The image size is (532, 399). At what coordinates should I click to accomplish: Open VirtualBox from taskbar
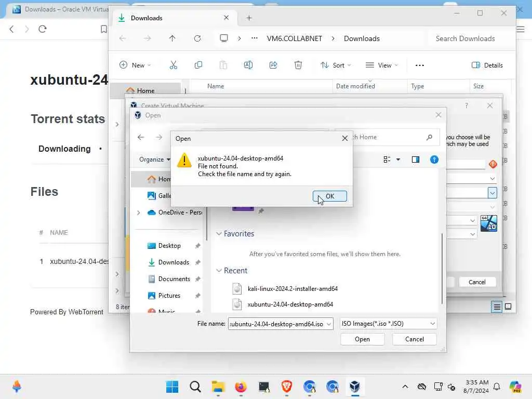(x=354, y=387)
